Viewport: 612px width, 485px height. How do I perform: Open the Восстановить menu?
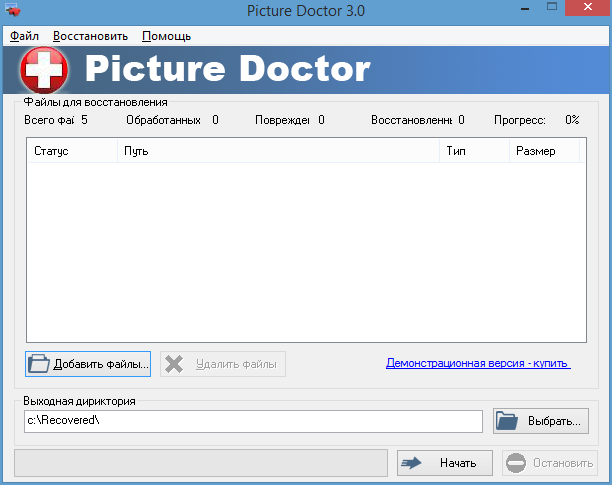pyautogui.click(x=90, y=36)
